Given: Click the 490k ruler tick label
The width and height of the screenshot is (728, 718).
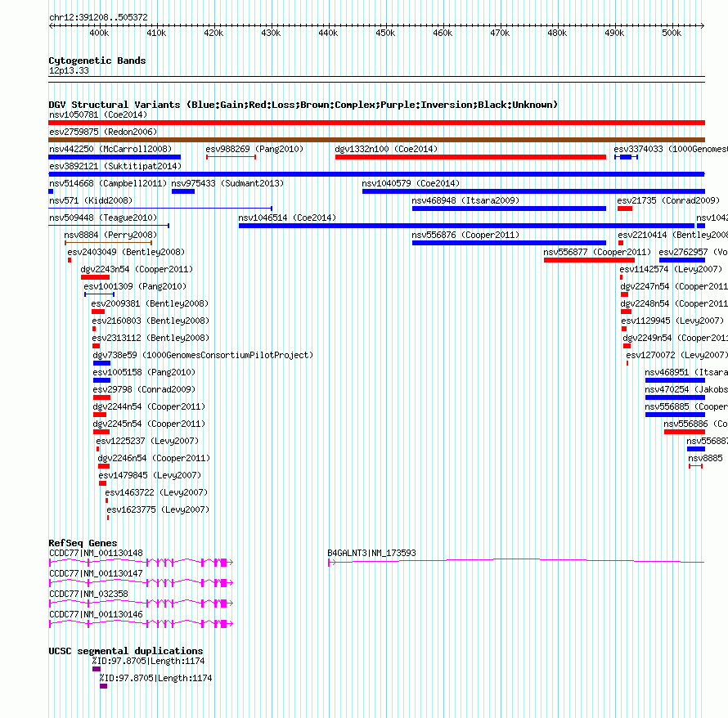Looking at the screenshot, I should (614, 33).
